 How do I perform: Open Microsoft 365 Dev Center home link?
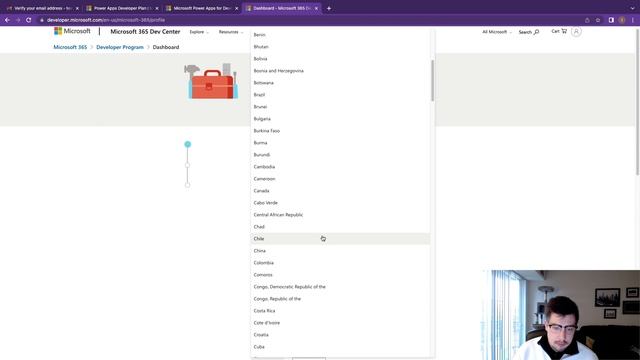tap(145, 31)
